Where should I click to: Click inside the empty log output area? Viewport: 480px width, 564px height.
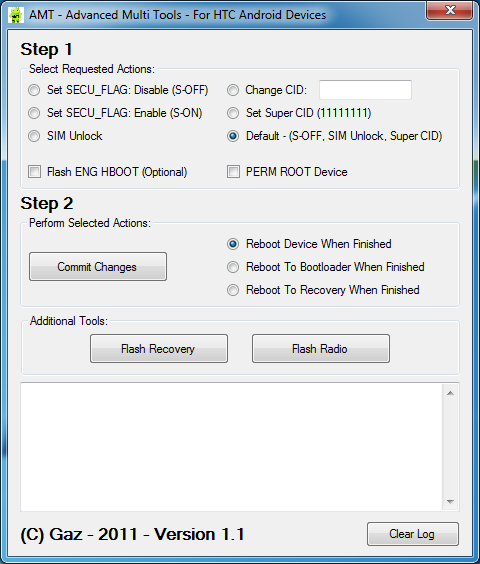click(232, 447)
